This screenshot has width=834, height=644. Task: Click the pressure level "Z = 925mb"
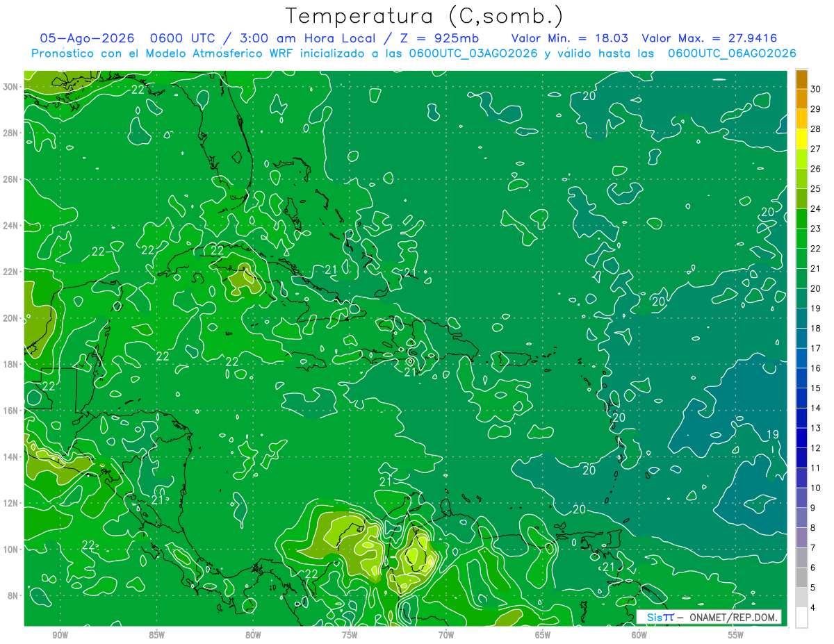(x=439, y=38)
